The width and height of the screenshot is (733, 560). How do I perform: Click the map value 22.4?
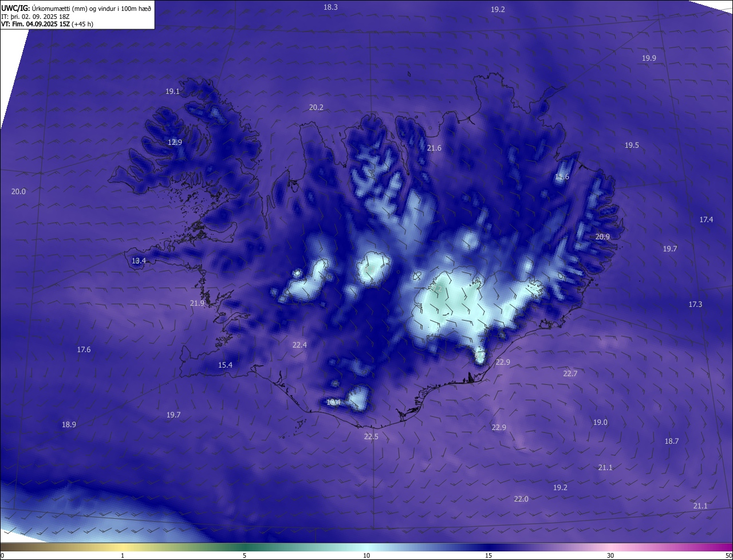pos(299,345)
